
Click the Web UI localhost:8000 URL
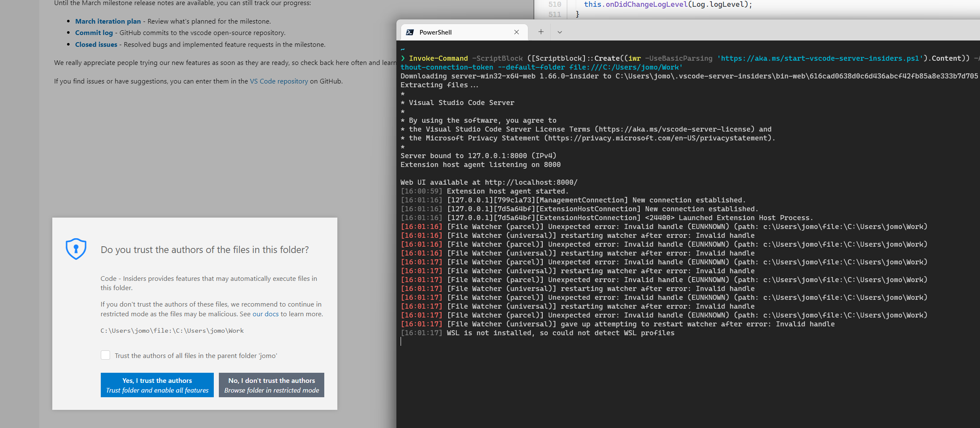[530, 182]
